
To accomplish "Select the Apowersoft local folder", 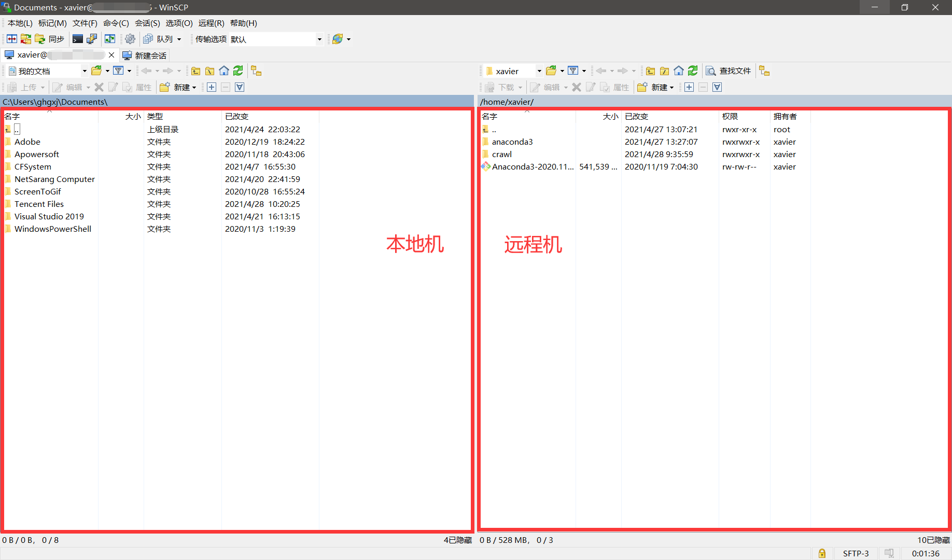I will tap(37, 154).
